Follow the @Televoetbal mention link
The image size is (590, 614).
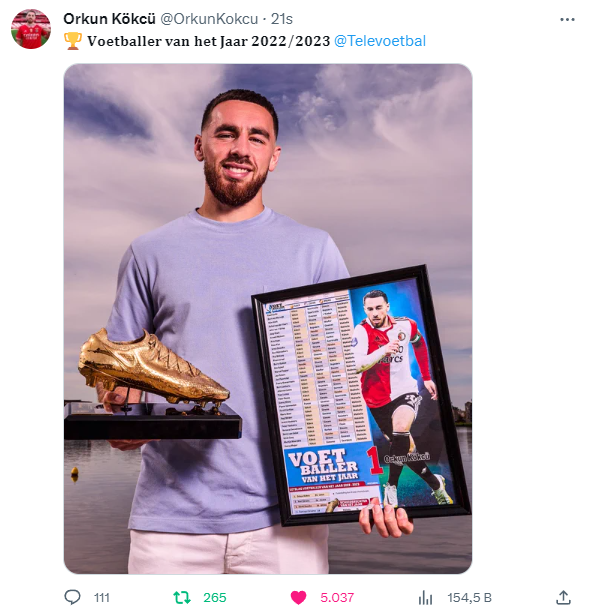[x=380, y=41]
